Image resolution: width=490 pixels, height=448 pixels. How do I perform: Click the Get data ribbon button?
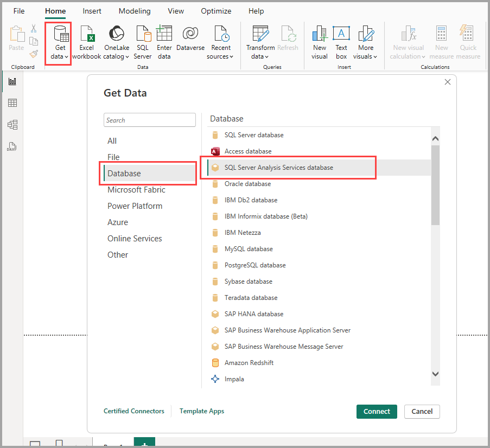59,43
